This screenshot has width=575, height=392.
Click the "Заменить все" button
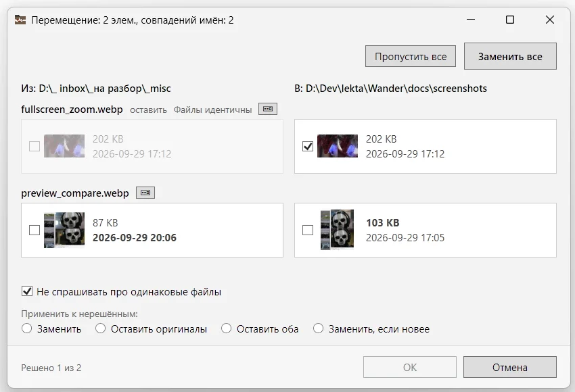coord(510,56)
